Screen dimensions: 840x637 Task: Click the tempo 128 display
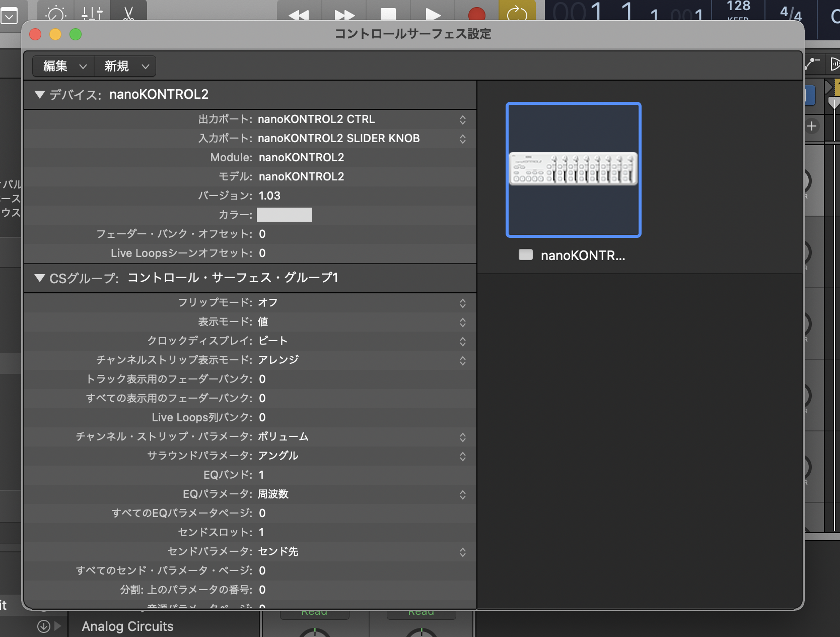738,6
